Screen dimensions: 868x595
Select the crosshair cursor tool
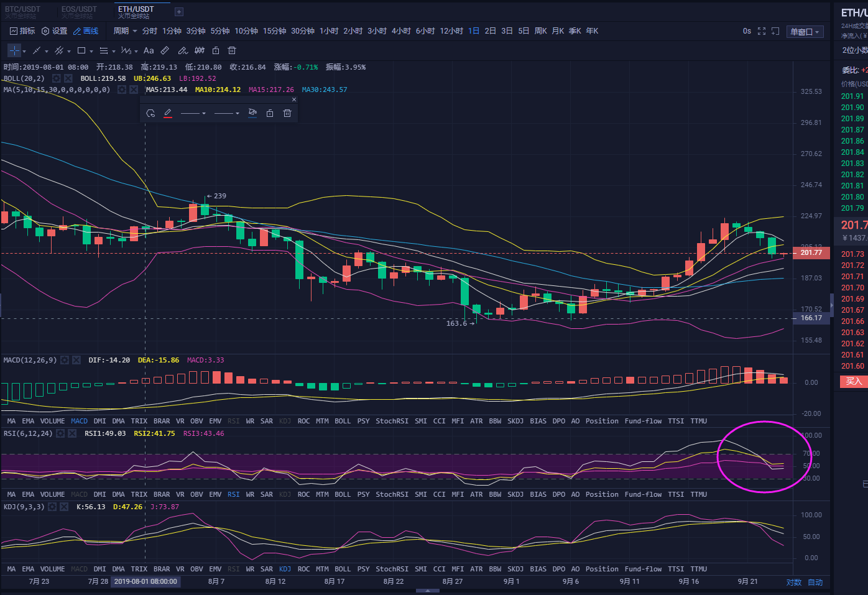[14, 50]
